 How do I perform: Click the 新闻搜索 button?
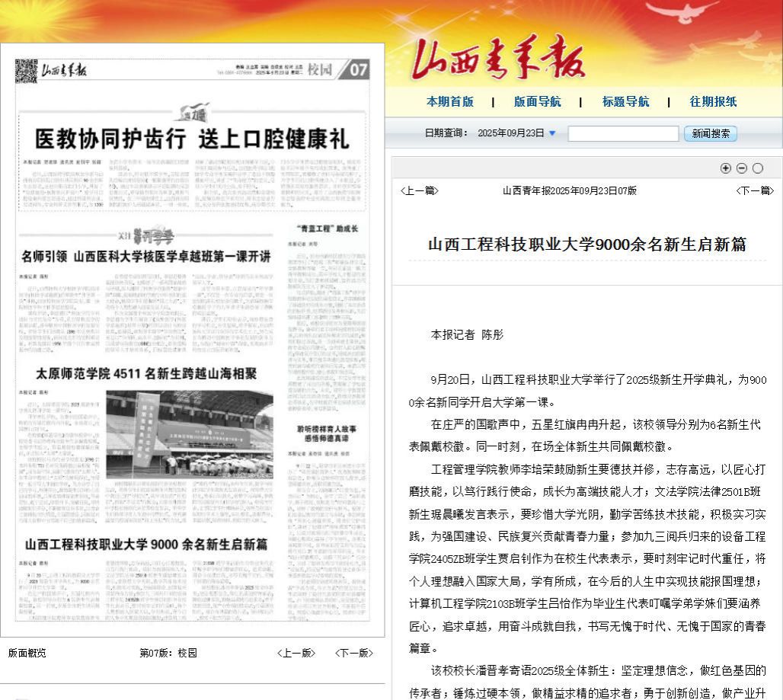pos(711,133)
